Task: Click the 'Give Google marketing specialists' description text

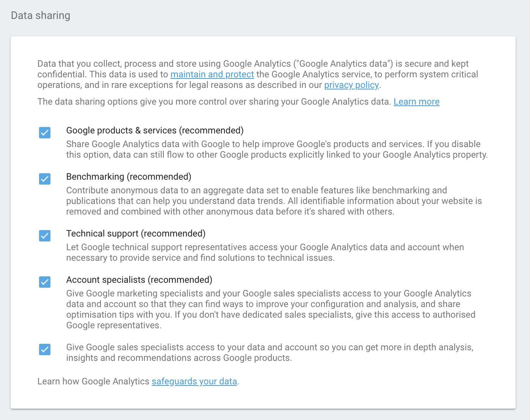Action: click(271, 309)
